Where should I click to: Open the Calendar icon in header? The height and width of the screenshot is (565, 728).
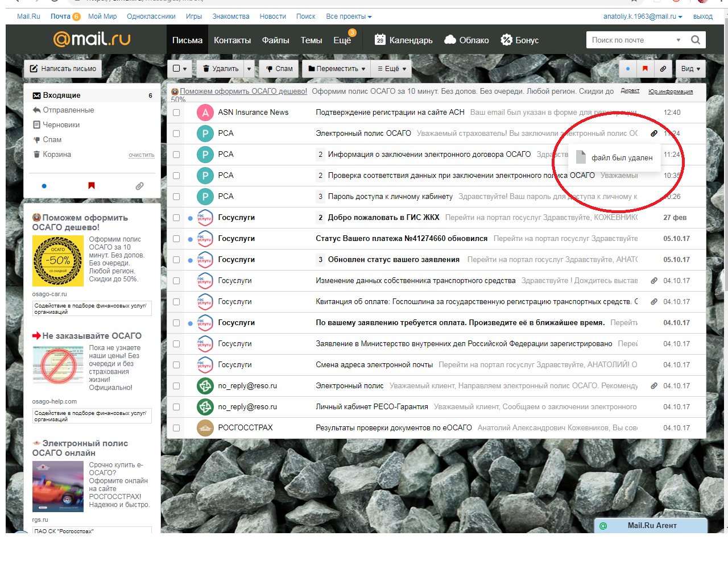380,40
